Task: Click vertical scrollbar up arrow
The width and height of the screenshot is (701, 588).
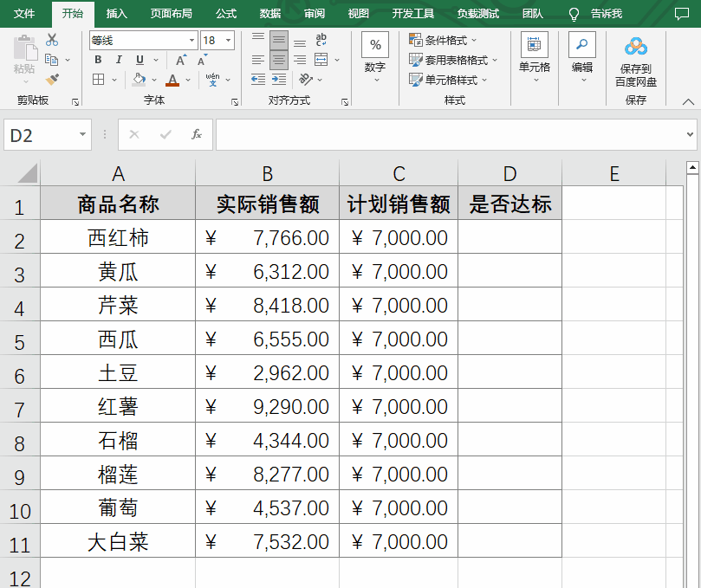Action: (692, 168)
